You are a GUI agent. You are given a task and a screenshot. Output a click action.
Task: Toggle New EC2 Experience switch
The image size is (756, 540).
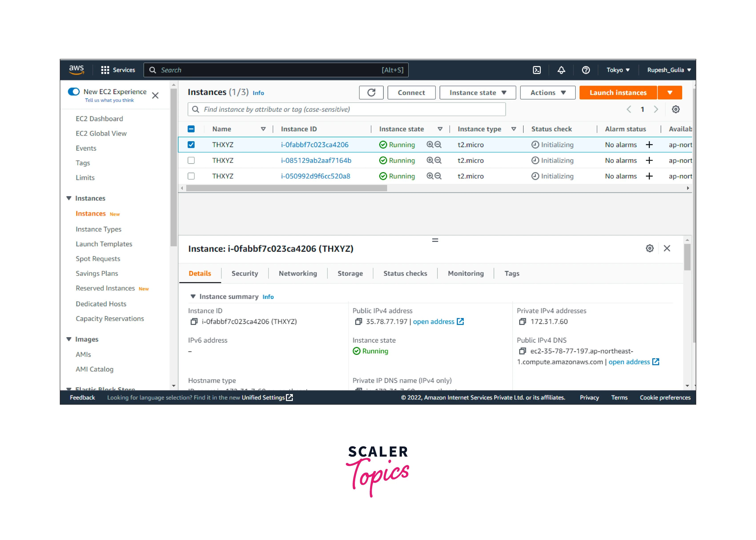pyautogui.click(x=74, y=91)
